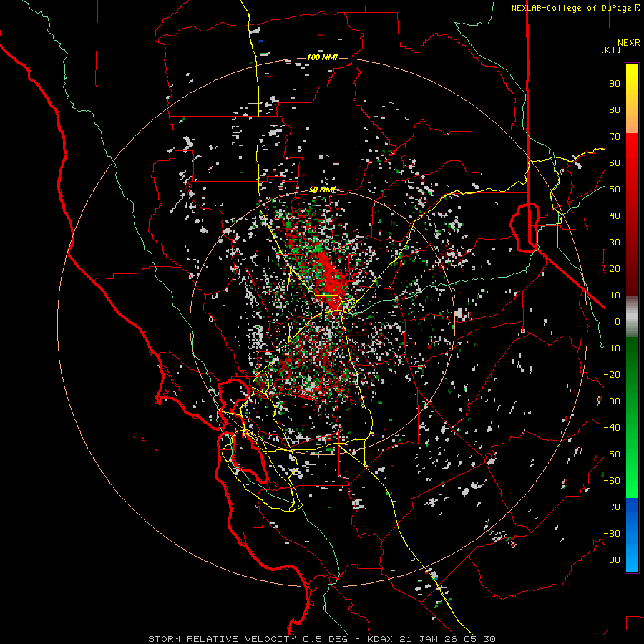The height and width of the screenshot is (644, 644).
Task: Click the 30 value on velocity scale
Action: point(615,243)
